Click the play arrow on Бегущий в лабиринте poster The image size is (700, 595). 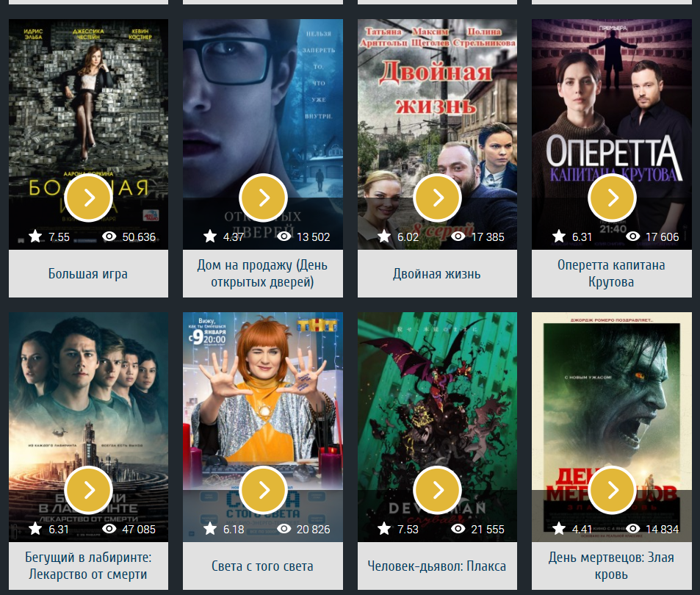(x=88, y=490)
